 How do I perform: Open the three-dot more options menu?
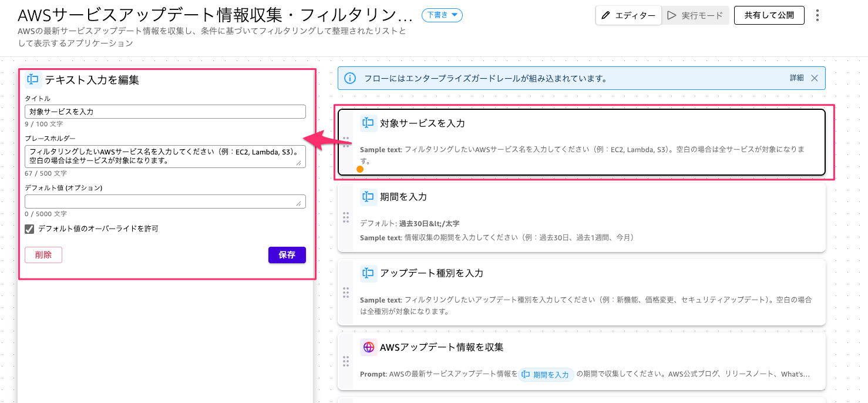(817, 15)
